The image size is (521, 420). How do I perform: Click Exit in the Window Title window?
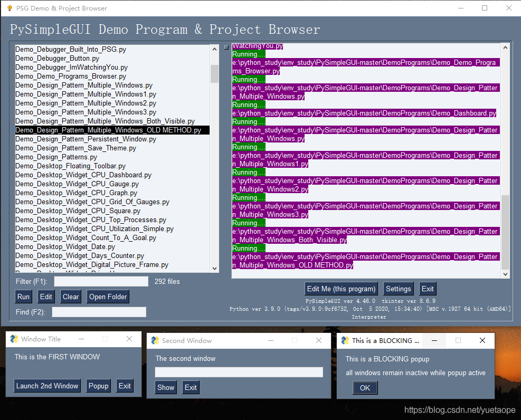[125, 386]
